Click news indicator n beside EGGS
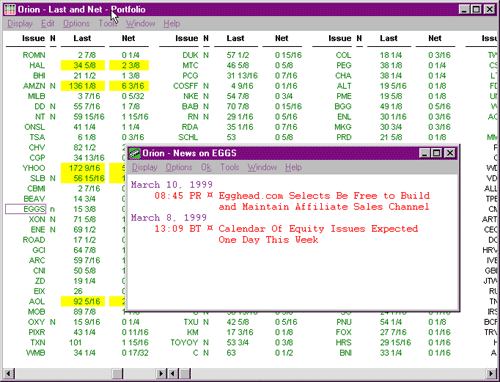The width and height of the screenshot is (500, 382). [52, 209]
